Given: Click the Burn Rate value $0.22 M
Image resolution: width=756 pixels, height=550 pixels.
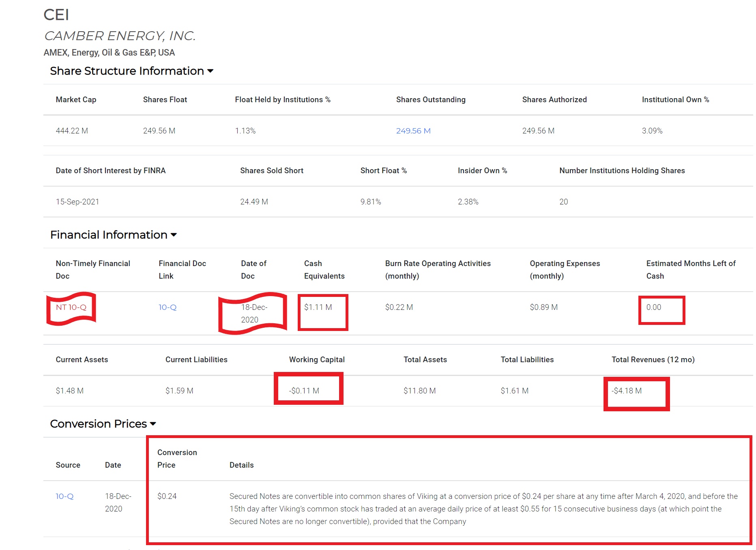Looking at the screenshot, I should point(399,307).
